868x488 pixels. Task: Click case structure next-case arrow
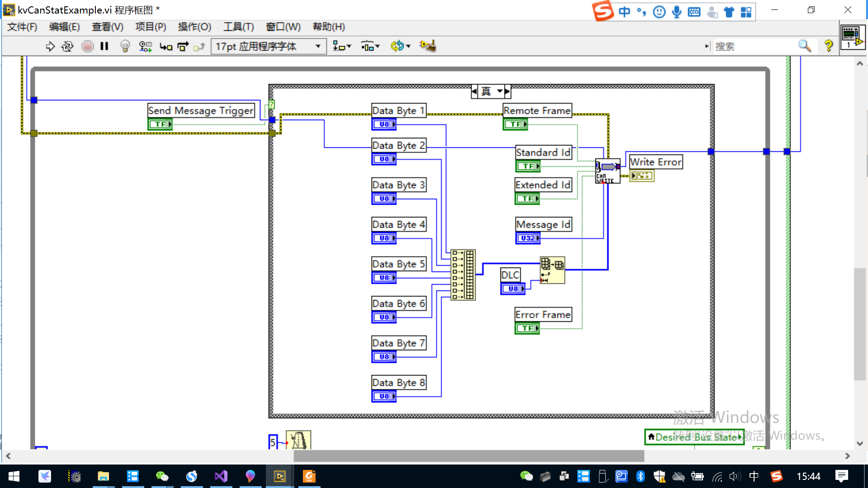[x=507, y=91]
